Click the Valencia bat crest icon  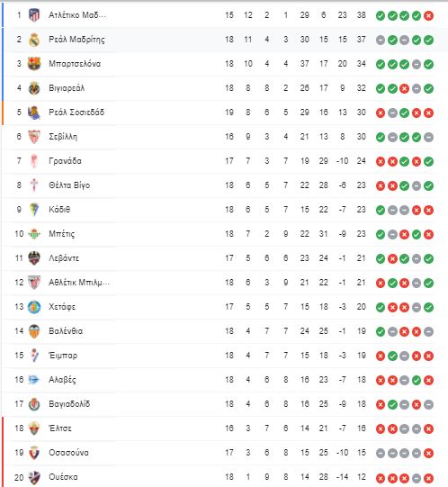pyautogui.click(x=34, y=331)
